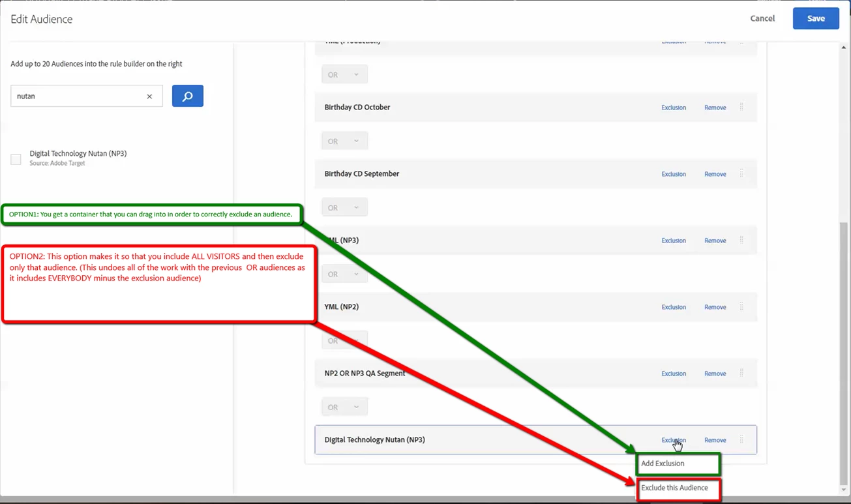Click Remove link for Birthday CD October
The width and height of the screenshot is (851, 504).
tap(715, 108)
